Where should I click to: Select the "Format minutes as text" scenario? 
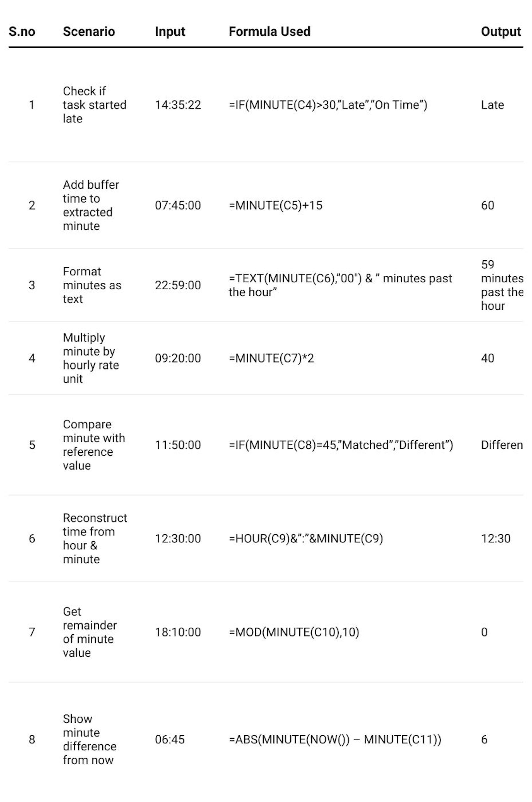92,285
